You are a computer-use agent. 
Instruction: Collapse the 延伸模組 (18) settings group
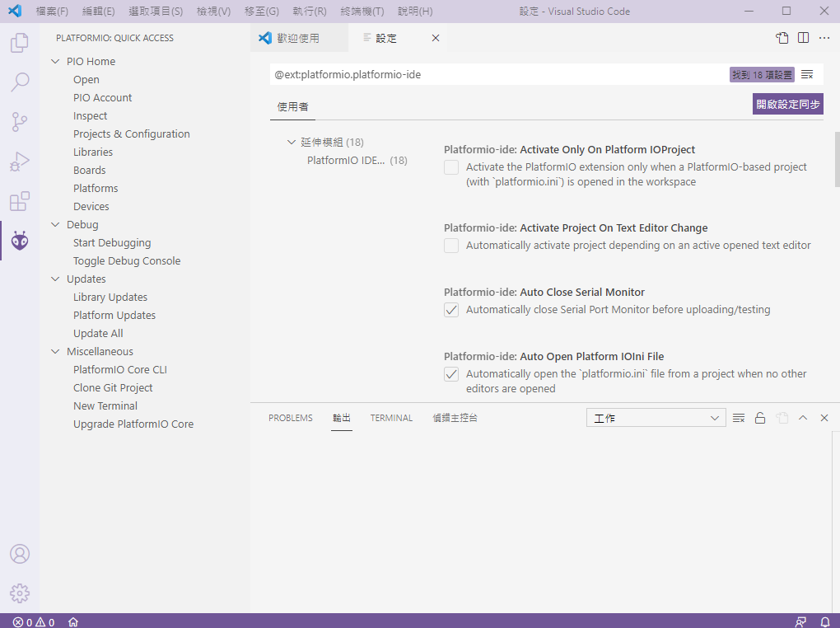pyautogui.click(x=292, y=142)
